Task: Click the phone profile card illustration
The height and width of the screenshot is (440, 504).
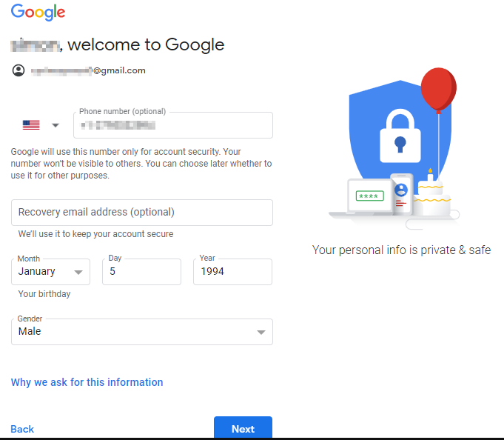Action: point(401,193)
